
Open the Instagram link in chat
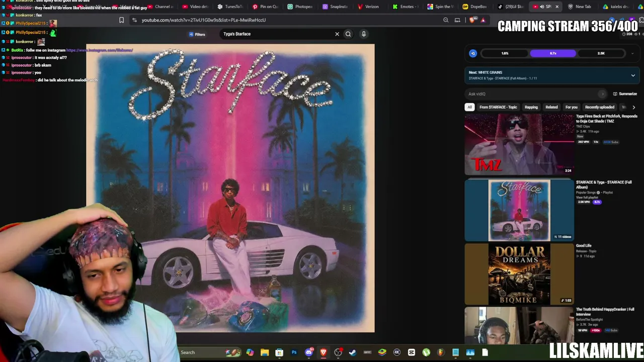pyautogui.click(x=100, y=50)
